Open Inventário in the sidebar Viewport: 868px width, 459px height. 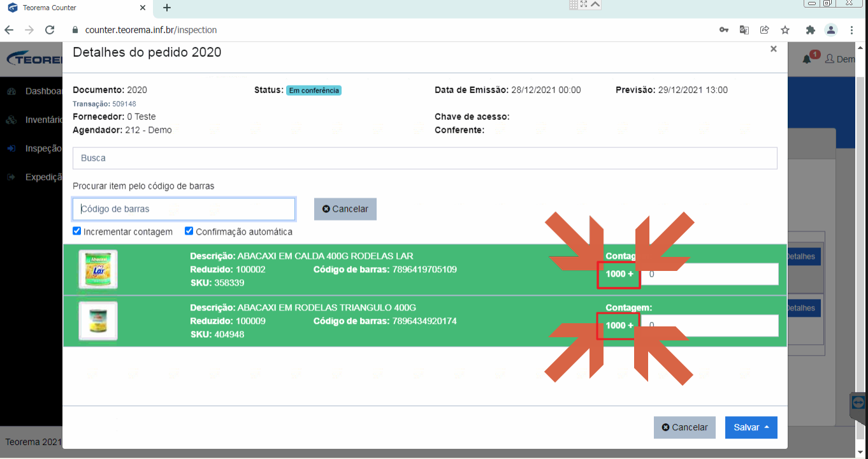43,120
